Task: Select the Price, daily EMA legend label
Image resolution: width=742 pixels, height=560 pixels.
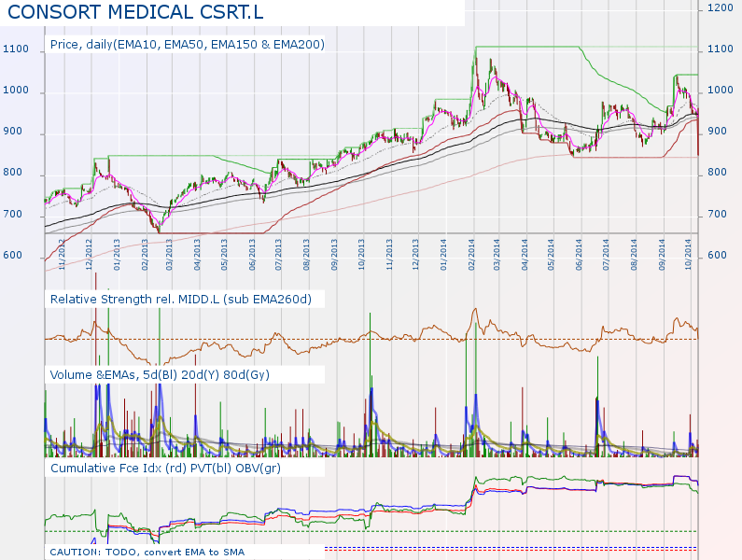Action: (x=188, y=45)
